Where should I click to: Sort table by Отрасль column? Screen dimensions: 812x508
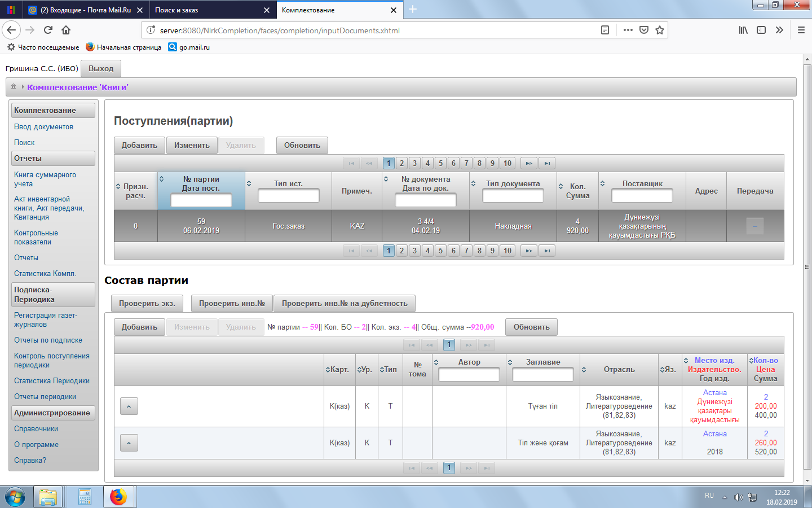584,370
